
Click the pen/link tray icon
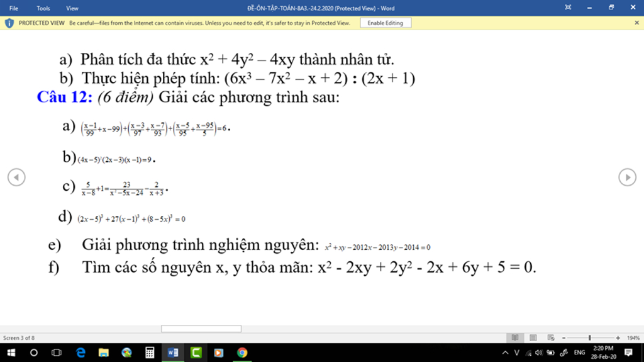[564, 353]
